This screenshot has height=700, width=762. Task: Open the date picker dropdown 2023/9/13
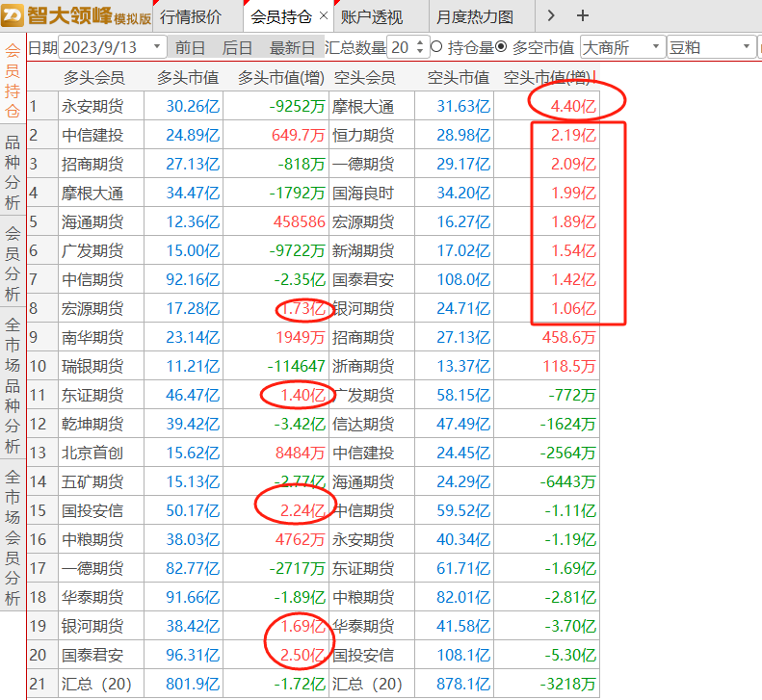tap(156, 47)
